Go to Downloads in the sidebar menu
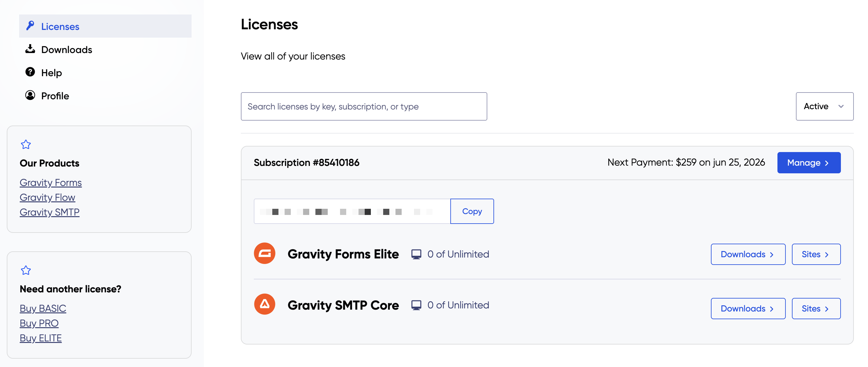This screenshot has height=367, width=868. 67,50
